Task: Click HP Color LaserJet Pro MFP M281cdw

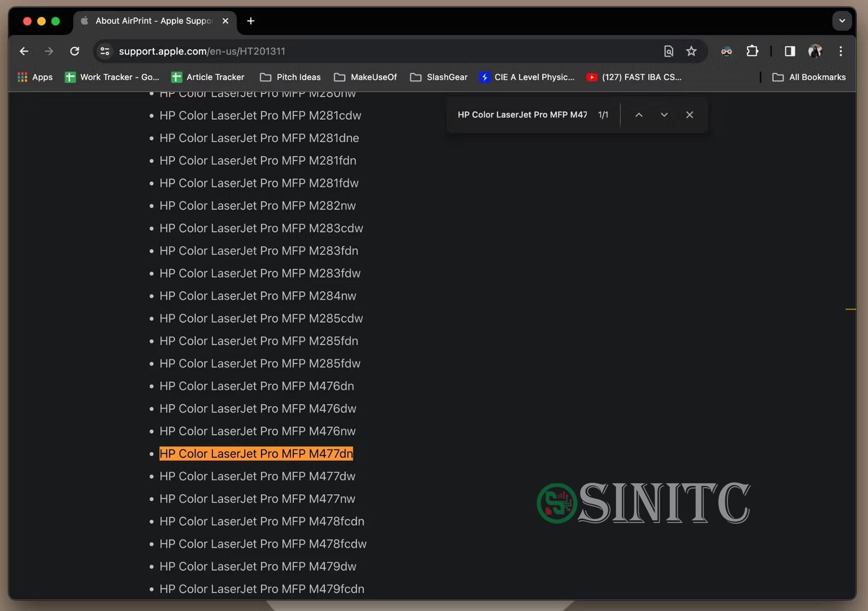Action: (260, 116)
